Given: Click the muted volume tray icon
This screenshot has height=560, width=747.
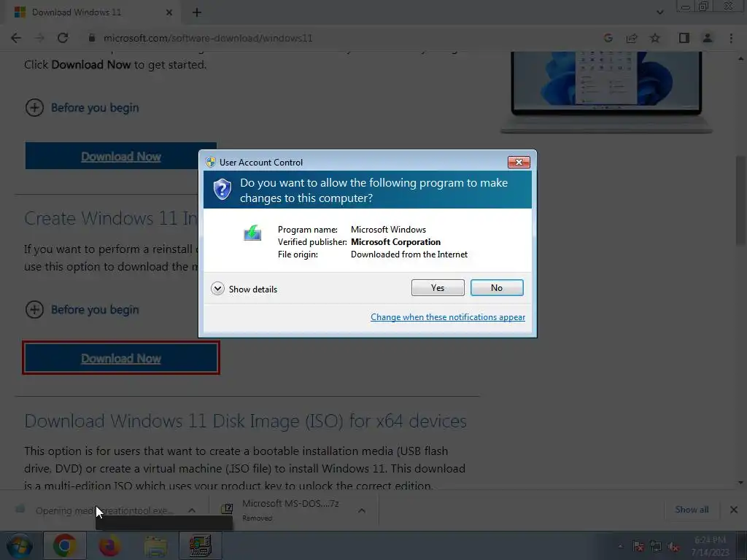Looking at the screenshot, I should [673, 547].
